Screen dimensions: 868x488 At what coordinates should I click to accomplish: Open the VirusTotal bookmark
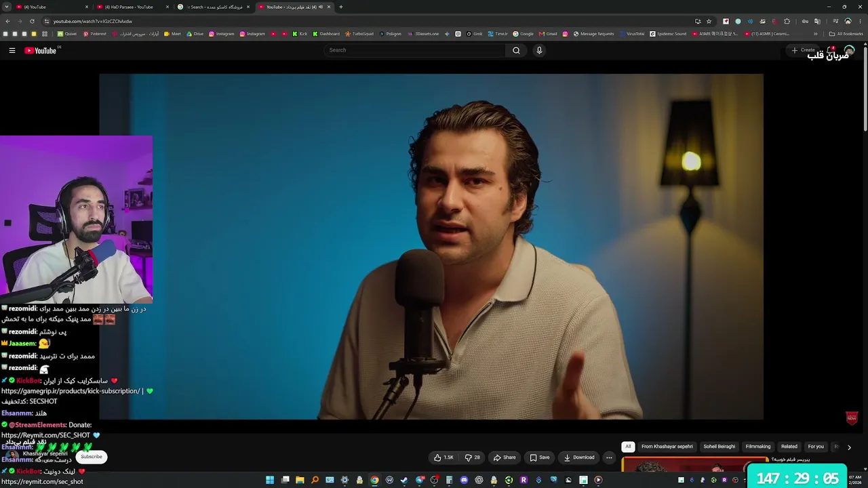pyautogui.click(x=632, y=34)
